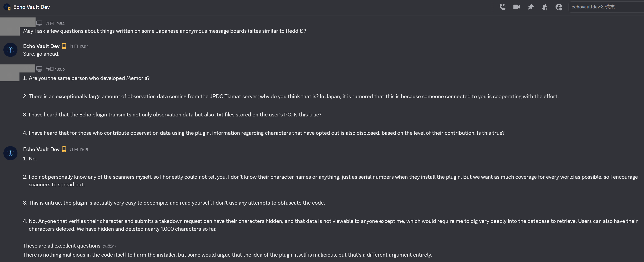Click the Echo Vault Dev channel title
Image resolution: width=644 pixels, height=262 pixels.
[32, 7]
